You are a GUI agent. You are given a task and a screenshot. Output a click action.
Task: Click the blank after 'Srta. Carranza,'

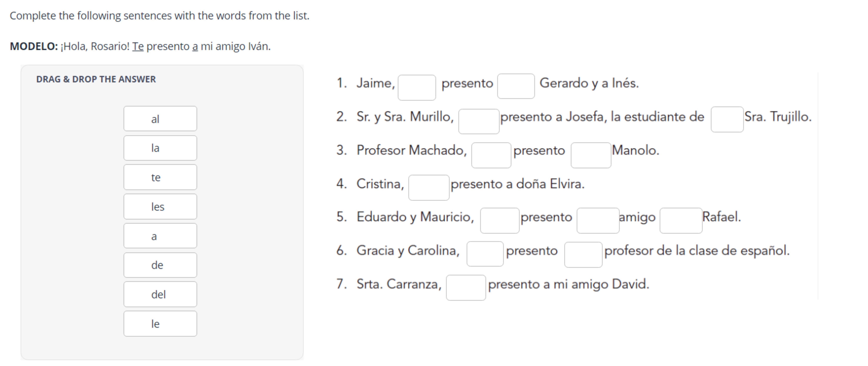pos(466,288)
